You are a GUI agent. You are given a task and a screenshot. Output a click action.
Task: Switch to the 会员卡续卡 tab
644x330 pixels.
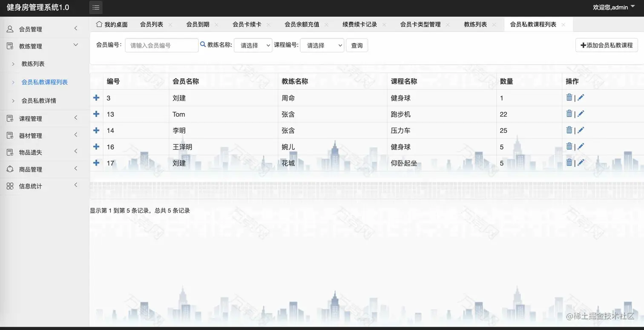(x=247, y=24)
